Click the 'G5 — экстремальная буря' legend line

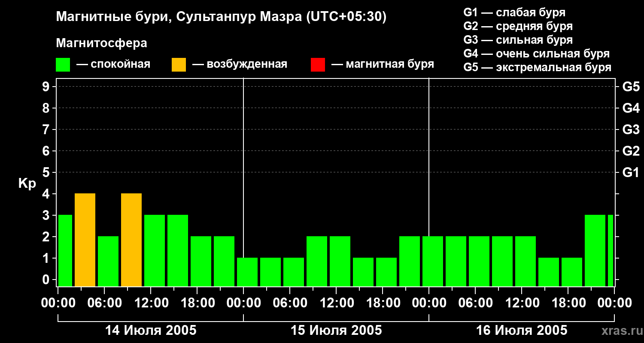537,67
